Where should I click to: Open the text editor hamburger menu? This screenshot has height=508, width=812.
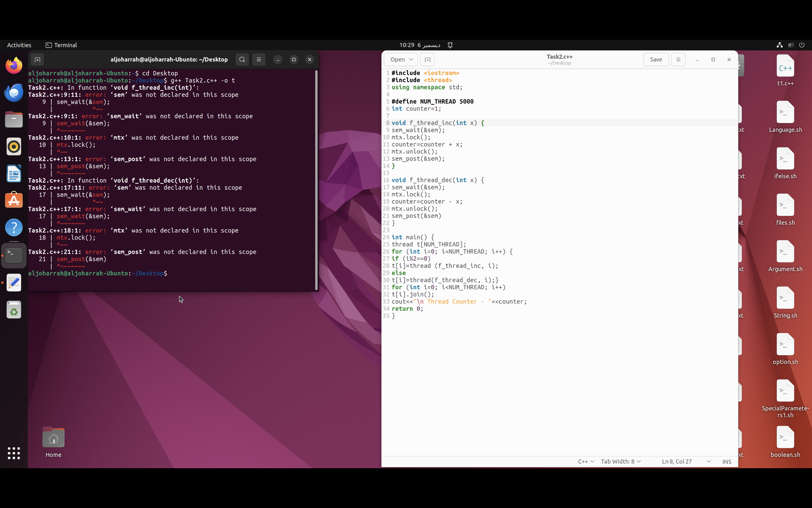tap(678, 60)
